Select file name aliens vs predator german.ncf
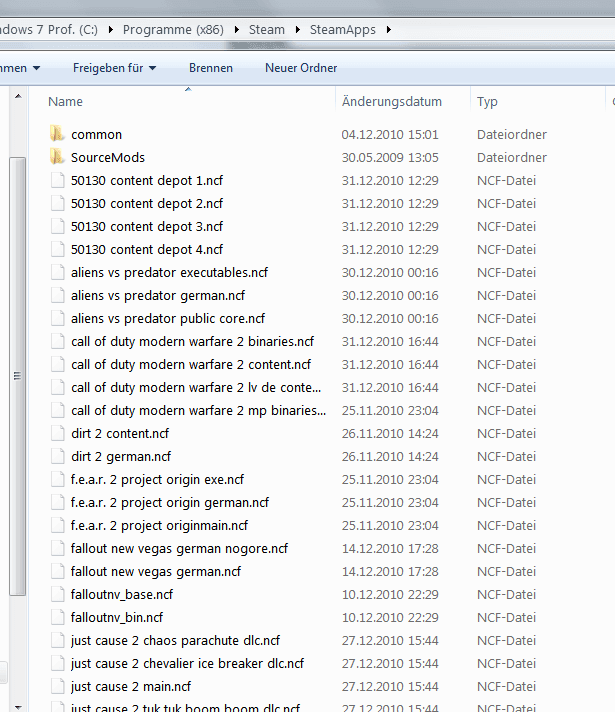 (x=158, y=296)
